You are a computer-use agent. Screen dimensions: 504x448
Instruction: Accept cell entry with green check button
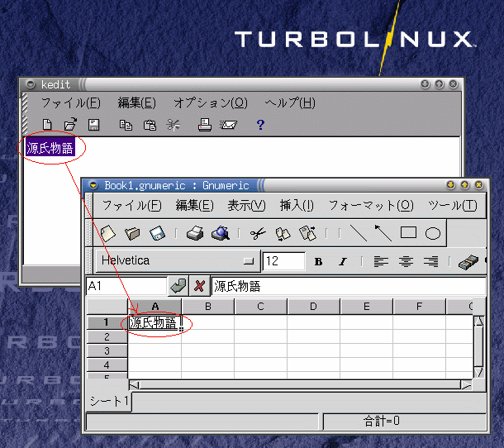(x=178, y=286)
